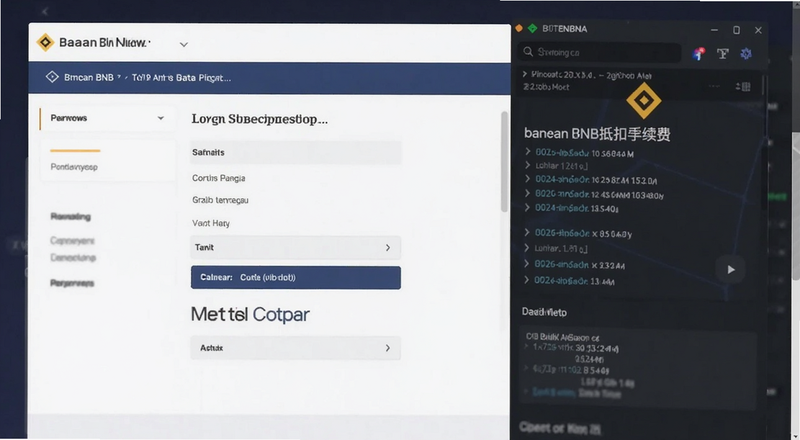Choose the Vaot Hary option

click(x=211, y=223)
